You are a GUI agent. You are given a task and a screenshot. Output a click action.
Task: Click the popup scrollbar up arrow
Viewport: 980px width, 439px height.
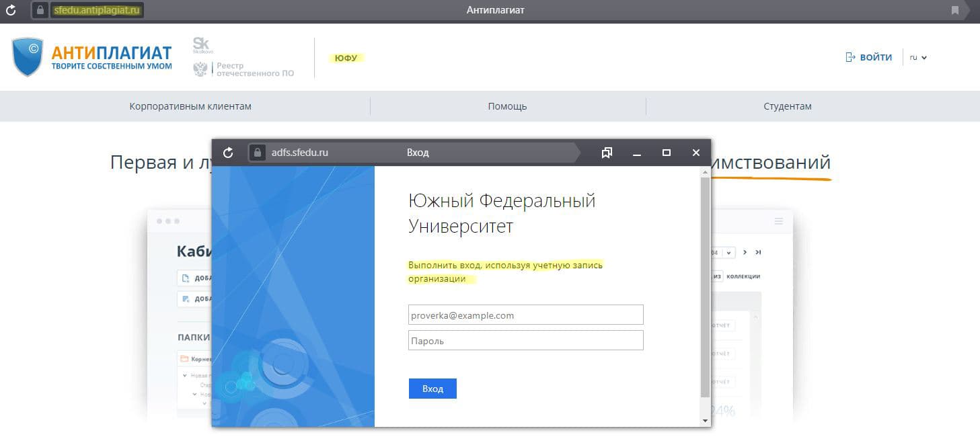705,171
